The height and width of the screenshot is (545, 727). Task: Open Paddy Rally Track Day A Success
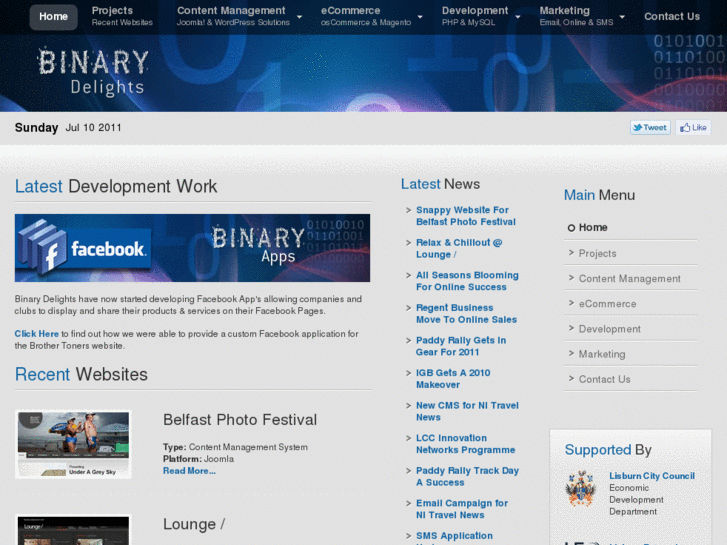click(467, 476)
